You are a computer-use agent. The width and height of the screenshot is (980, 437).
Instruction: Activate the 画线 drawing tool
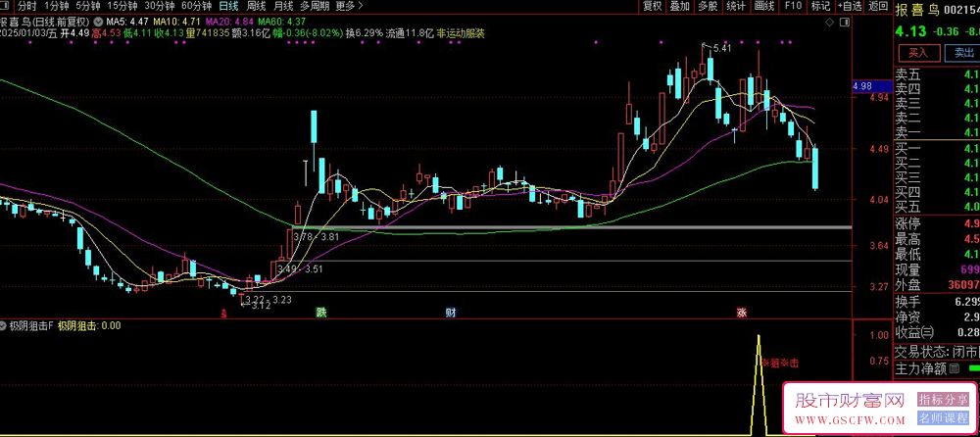pos(763,6)
